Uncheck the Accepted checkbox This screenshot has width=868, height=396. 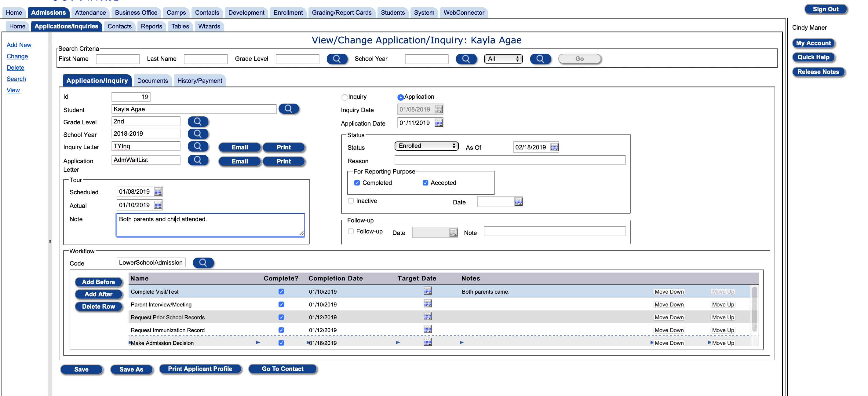tap(425, 183)
